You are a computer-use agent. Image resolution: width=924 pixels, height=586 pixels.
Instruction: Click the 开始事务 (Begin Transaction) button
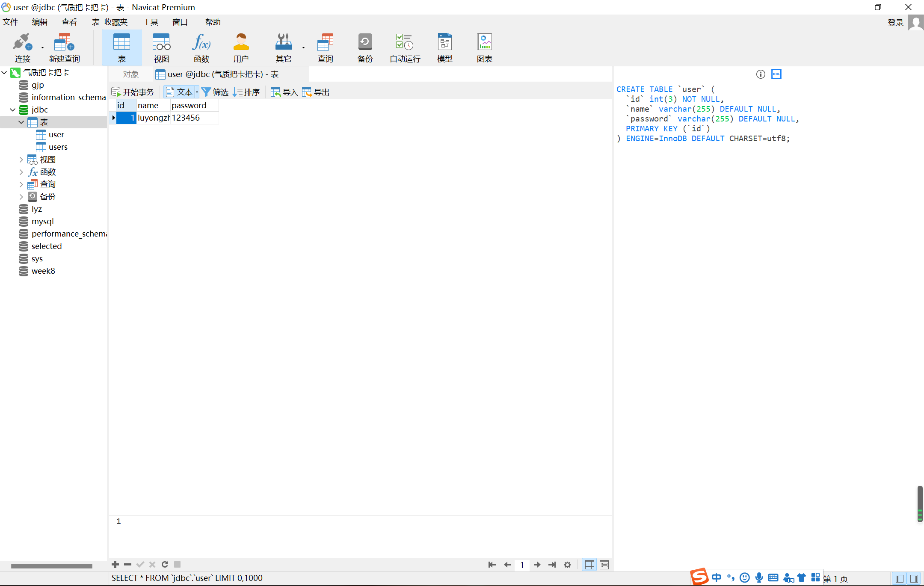(x=133, y=91)
